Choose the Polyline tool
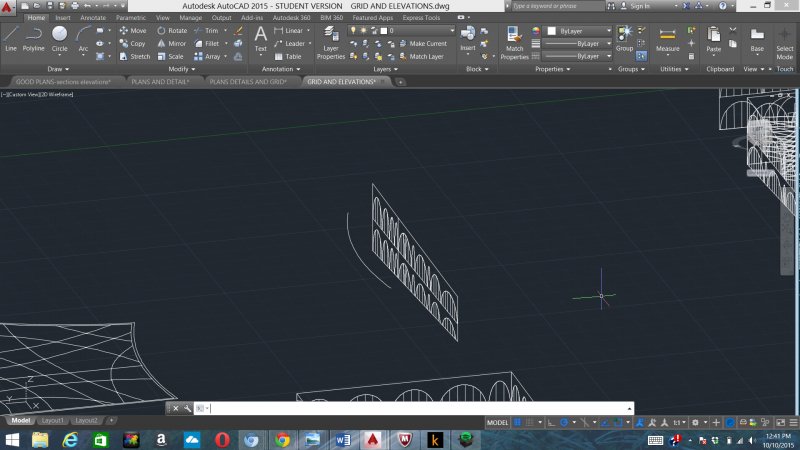Viewport: 800px width, 450px height. 34,38
